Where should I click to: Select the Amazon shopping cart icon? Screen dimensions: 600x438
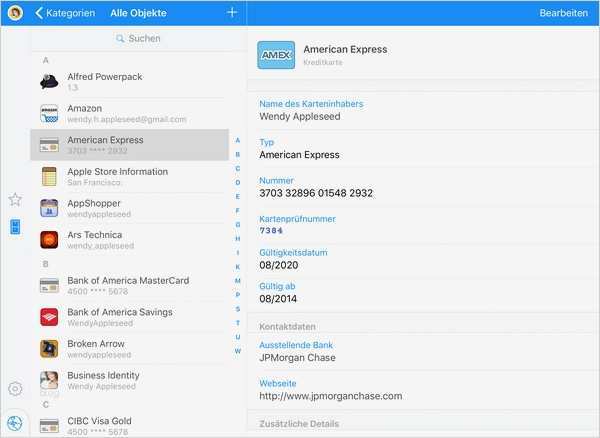point(49,114)
